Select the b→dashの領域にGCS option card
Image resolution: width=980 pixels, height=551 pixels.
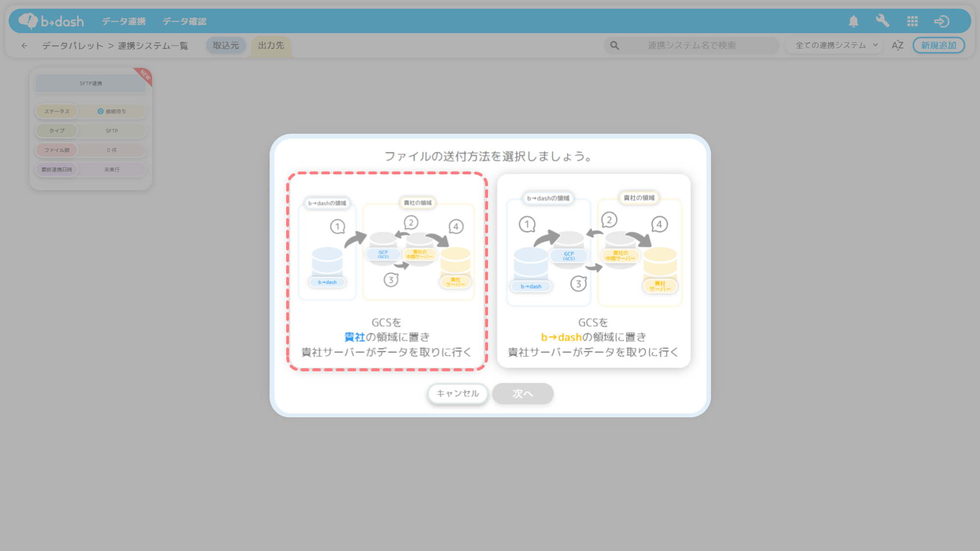(593, 271)
